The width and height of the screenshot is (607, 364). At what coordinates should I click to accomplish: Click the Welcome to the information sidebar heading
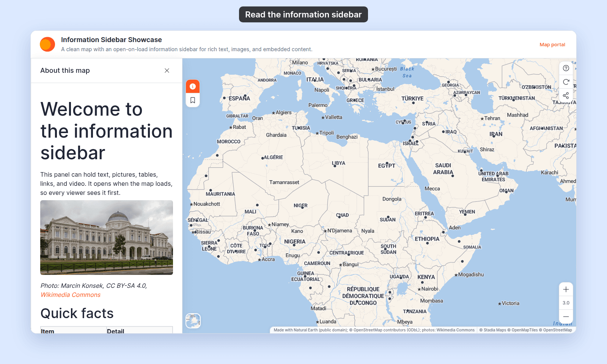coord(107,131)
